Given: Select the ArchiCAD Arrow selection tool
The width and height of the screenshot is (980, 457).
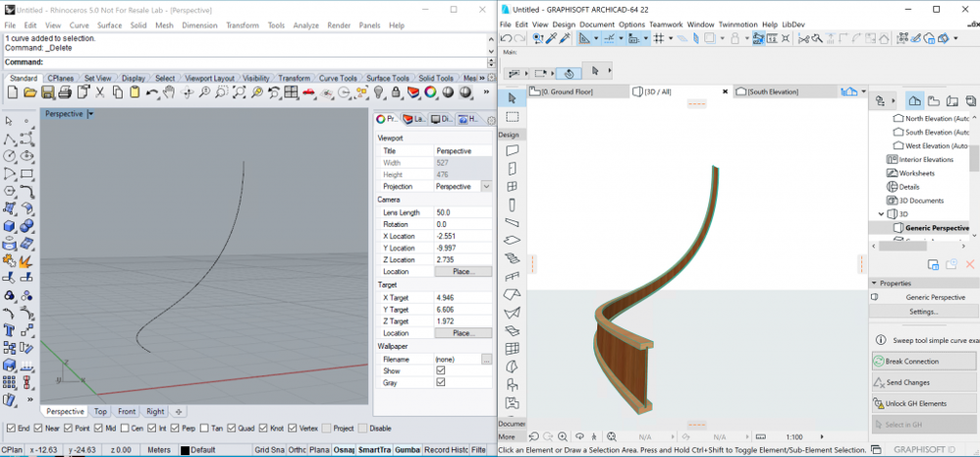Looking at the screenshot, I should point(512,98).
